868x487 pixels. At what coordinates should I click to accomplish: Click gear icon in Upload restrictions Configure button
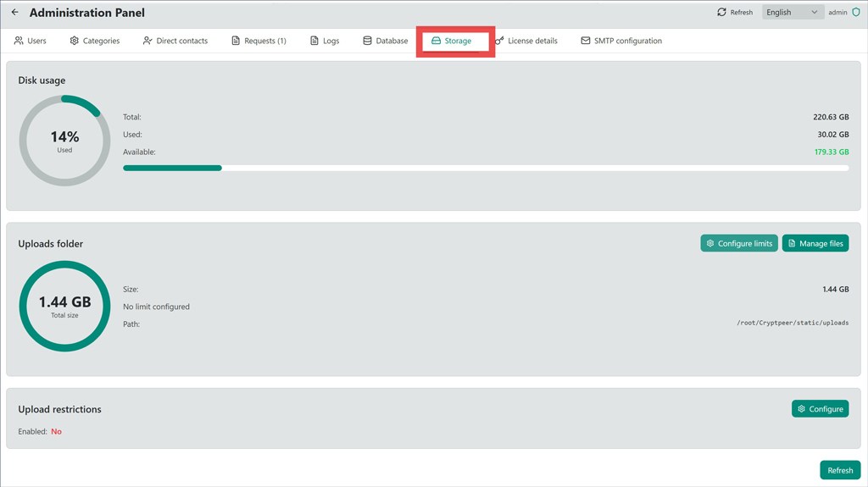(x=801, y=408)
